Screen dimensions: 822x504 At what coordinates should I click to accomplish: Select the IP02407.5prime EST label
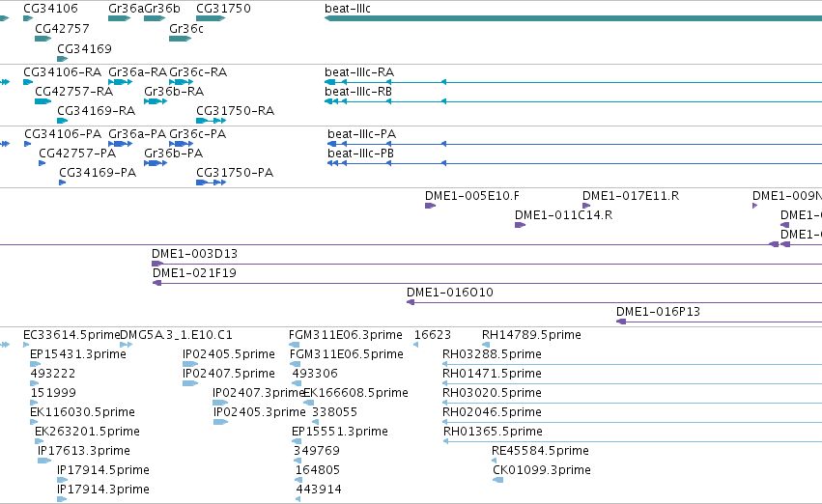[x=229, y=374]
